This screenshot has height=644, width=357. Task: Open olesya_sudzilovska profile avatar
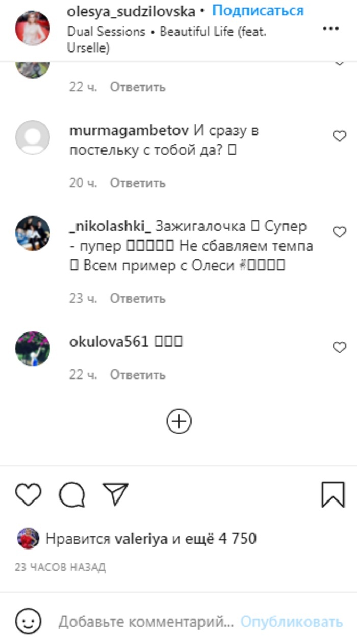pyautogui.click(x=33, y=28)
